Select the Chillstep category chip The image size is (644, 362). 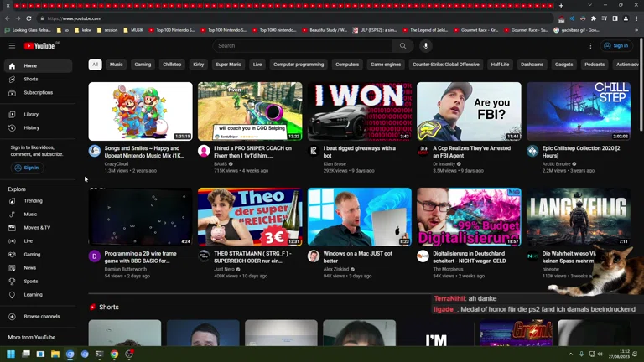(x=172, y=65)
